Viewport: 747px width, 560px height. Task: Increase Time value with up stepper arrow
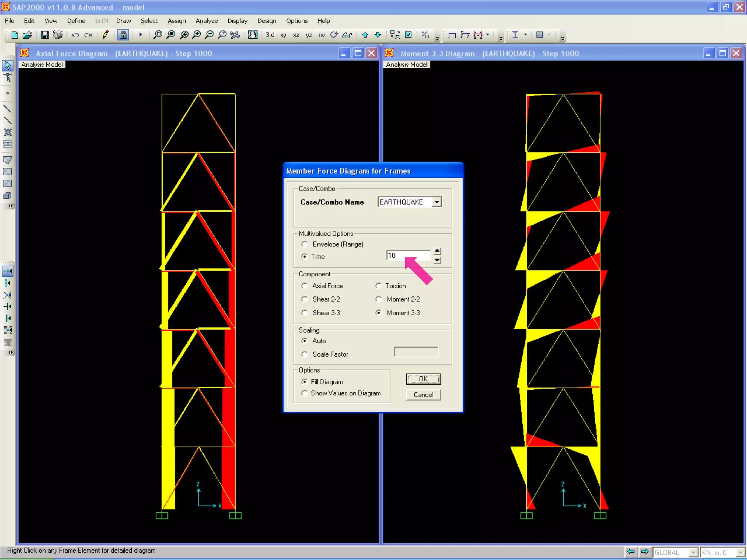[x=437, y=251]
